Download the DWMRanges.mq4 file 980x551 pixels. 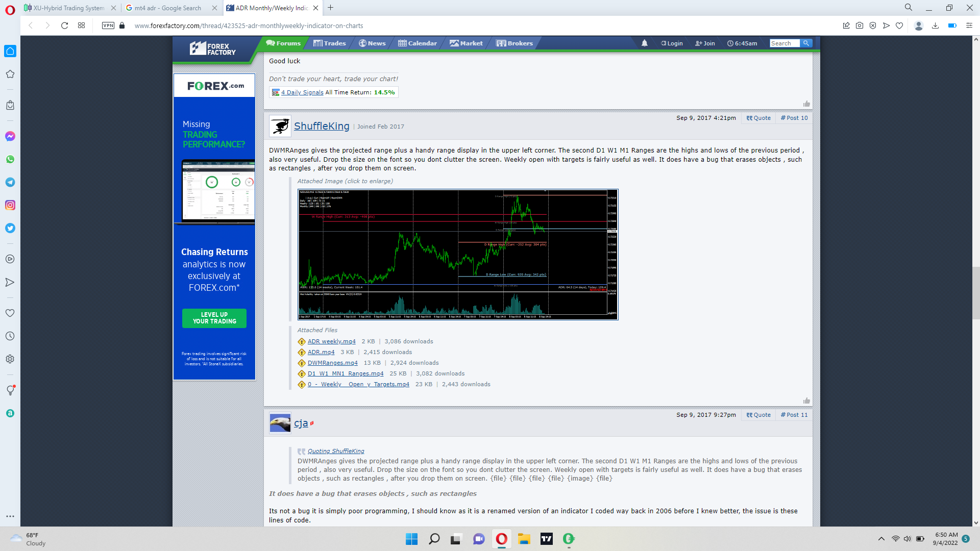coord(332,363)
